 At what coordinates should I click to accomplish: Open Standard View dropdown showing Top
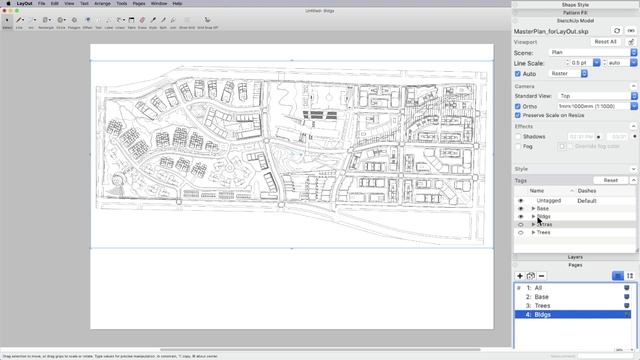pos(598,96)
